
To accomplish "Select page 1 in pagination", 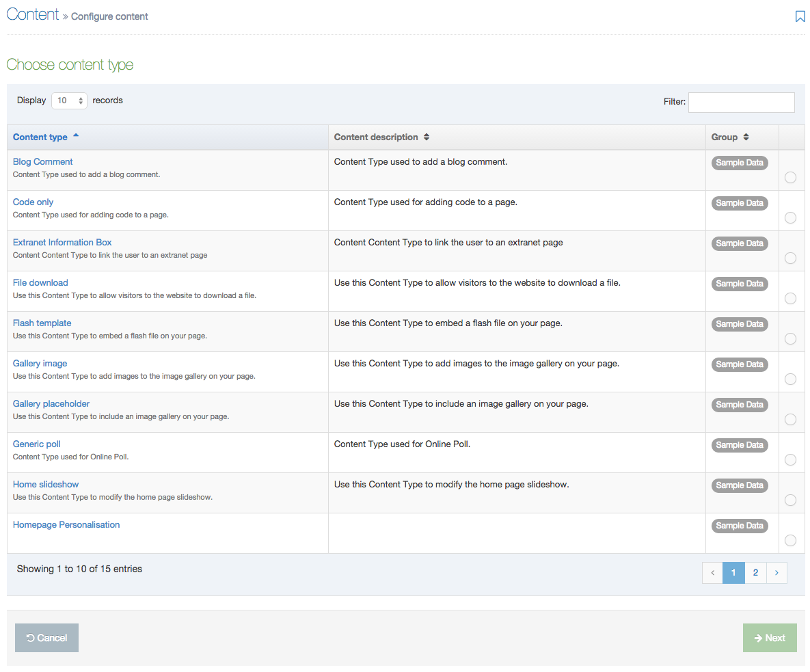I will click(733, 573).
